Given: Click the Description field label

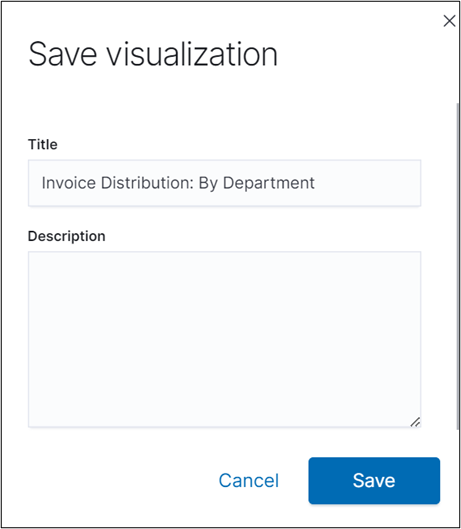Looking at the screenshot, I should pyautogui.click(x=66, y=236).
